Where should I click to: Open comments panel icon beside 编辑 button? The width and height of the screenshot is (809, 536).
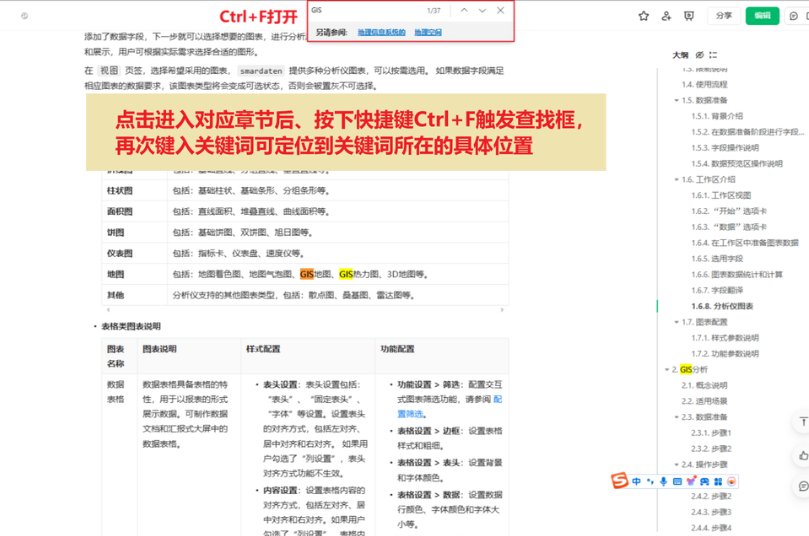tap(794, 16)
